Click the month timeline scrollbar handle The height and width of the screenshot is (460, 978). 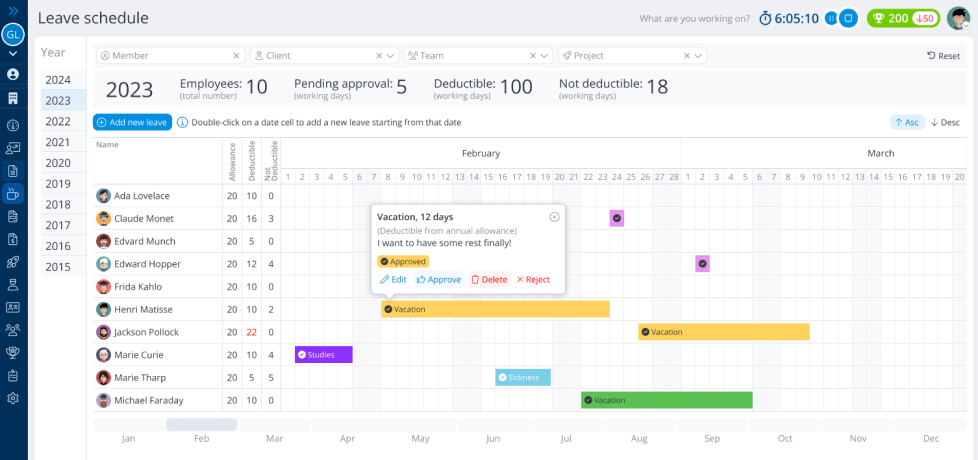coord(201,425)
